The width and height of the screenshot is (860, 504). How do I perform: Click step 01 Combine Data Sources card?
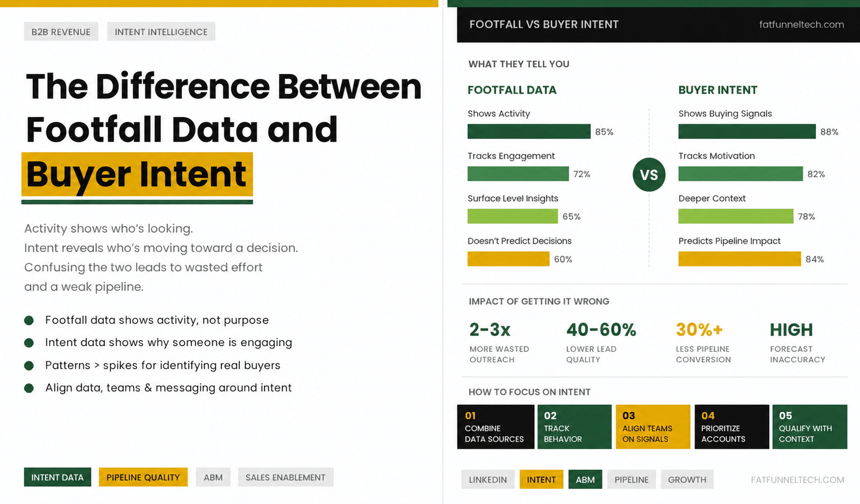point(496,427)
